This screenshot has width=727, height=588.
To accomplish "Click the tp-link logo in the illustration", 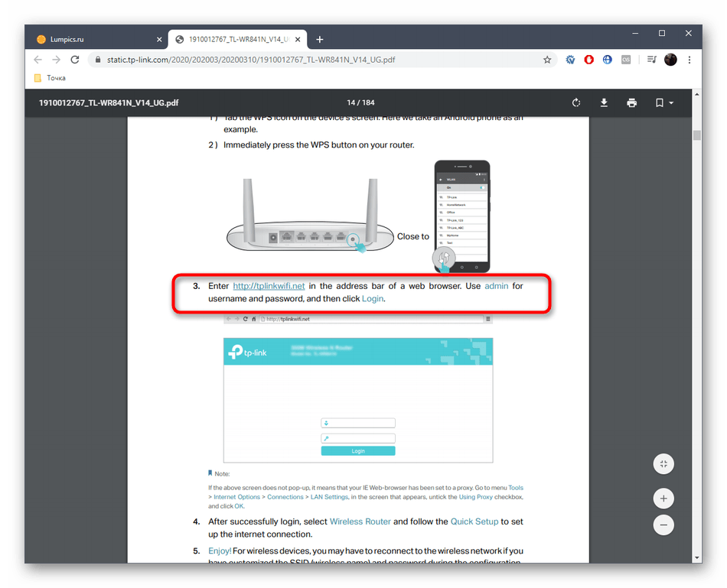I will (248, 352).
